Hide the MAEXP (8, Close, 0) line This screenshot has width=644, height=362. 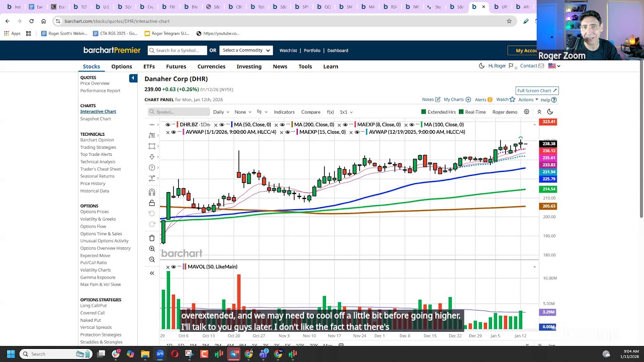click(345, 125)
